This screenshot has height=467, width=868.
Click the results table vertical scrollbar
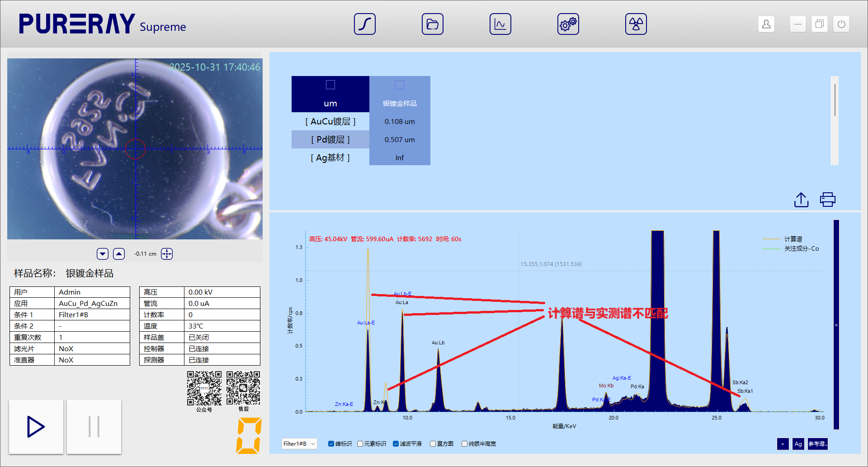point(835,120)
